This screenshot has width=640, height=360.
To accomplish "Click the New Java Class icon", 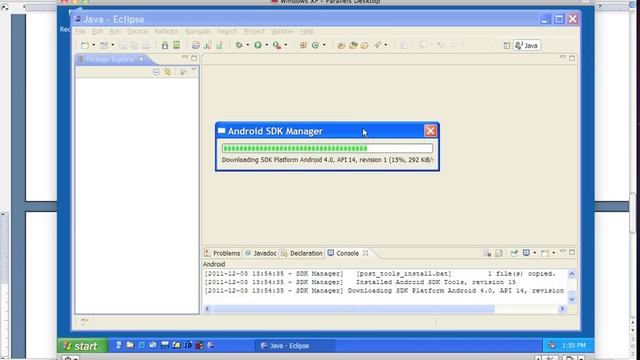I will pyautogui.click(x=315, y=45).
